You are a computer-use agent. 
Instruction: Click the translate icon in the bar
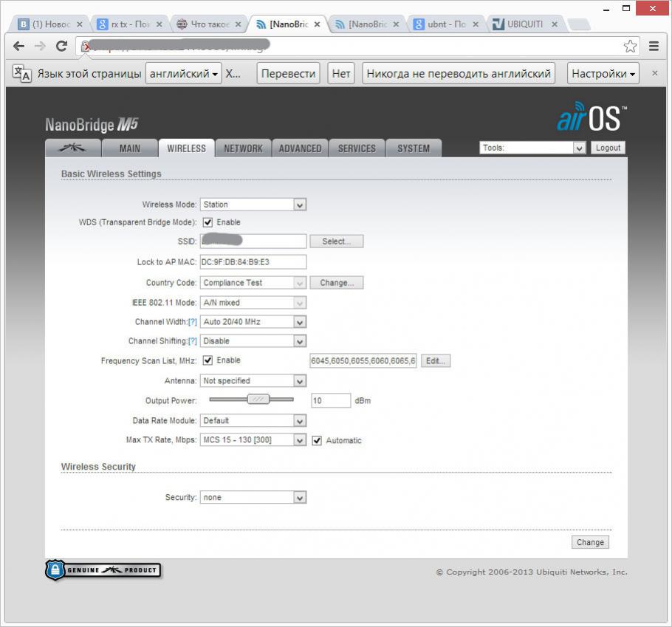(22, 73)
